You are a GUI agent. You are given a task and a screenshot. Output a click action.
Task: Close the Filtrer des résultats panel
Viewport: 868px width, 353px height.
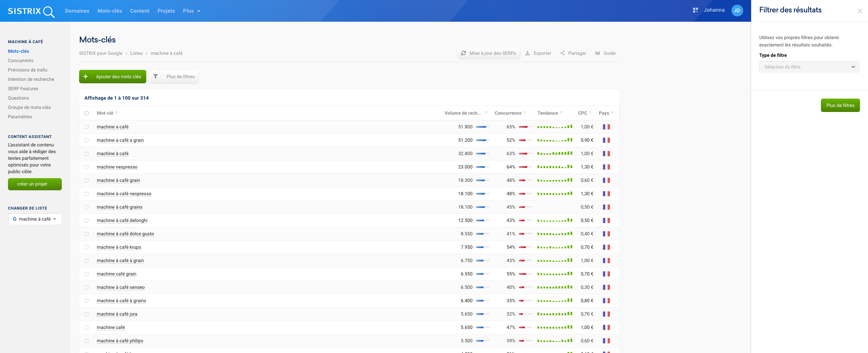(x=860, y=11)
